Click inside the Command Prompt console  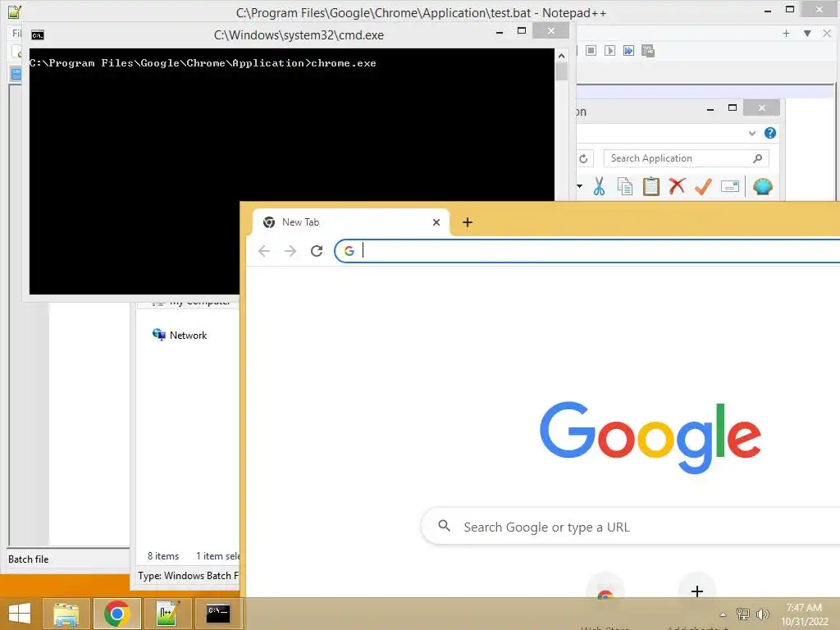click(291, 171)
